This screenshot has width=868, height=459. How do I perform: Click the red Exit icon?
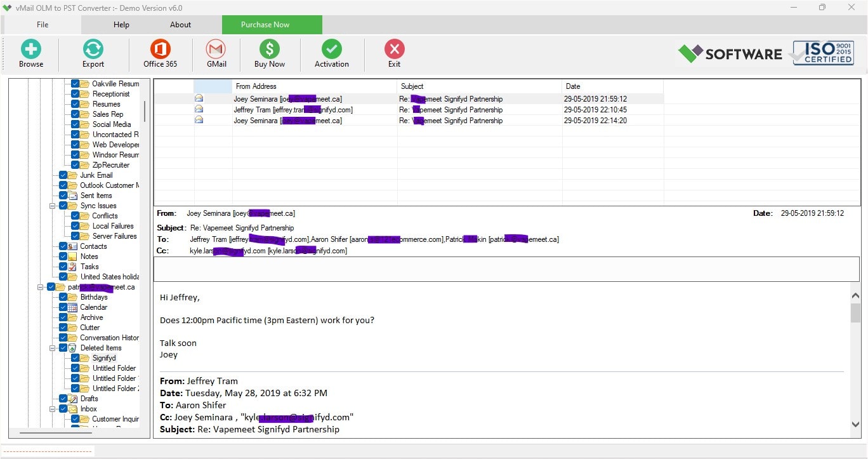394,50
